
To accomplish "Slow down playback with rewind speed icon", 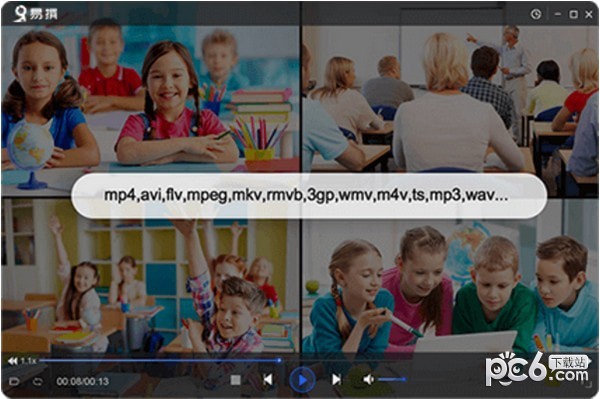I will coord(13,361).
